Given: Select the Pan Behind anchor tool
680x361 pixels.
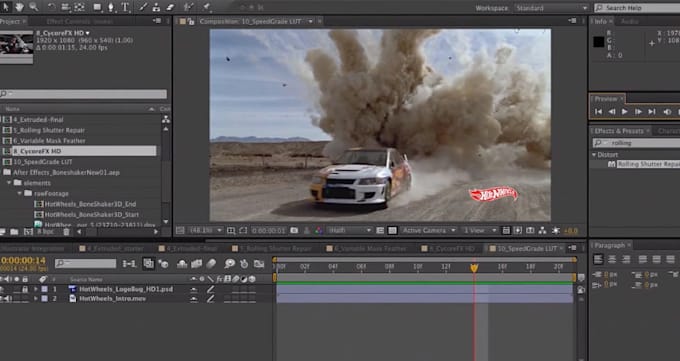Looking at the screenshot, I should pyautogui.click(x=80, y=7).
